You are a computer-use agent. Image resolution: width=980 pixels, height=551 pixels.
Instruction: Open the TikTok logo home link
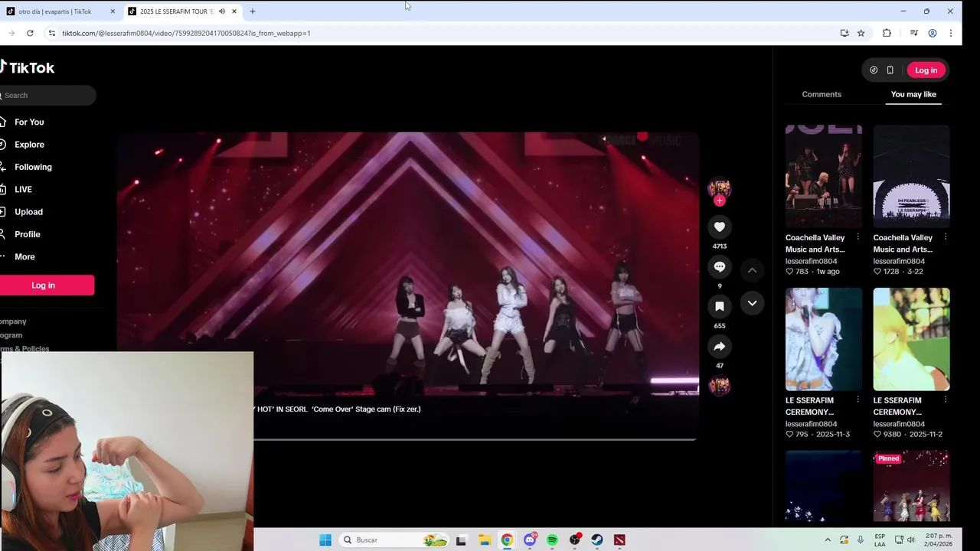coord(28,67)
